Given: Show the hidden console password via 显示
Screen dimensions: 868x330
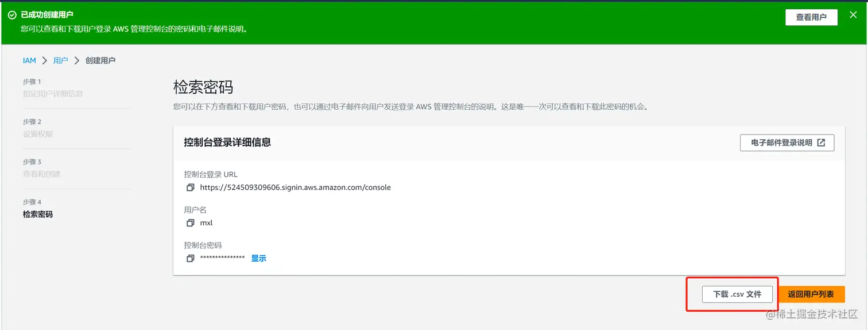Looking at the screenshot, I should [259, 258].
